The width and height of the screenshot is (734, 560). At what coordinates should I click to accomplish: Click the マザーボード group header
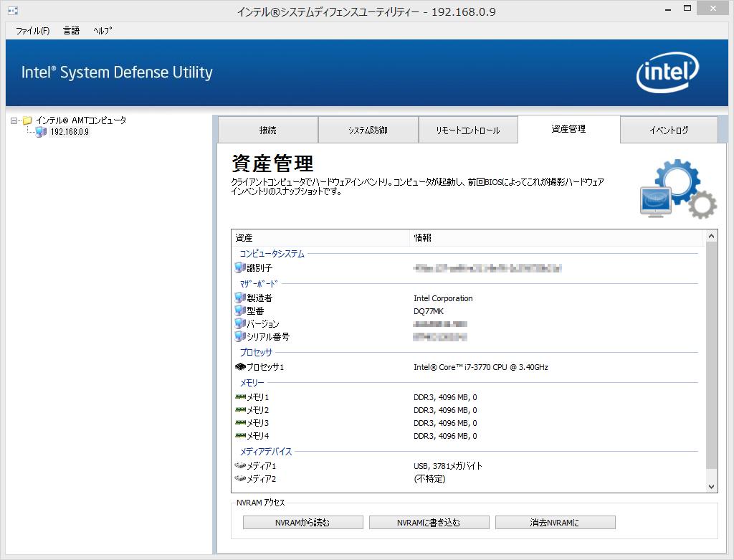pyautogui.click(x=259, y=284)
